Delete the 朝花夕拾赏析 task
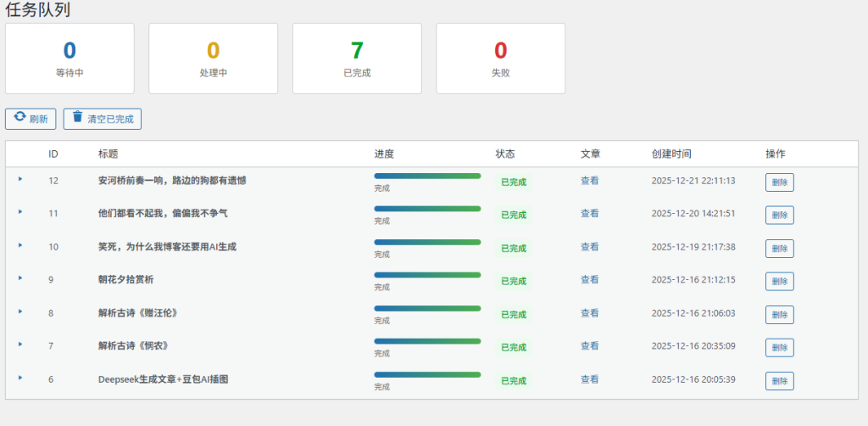The height and width of the screenshot is (426, 868). coord(779,281)
